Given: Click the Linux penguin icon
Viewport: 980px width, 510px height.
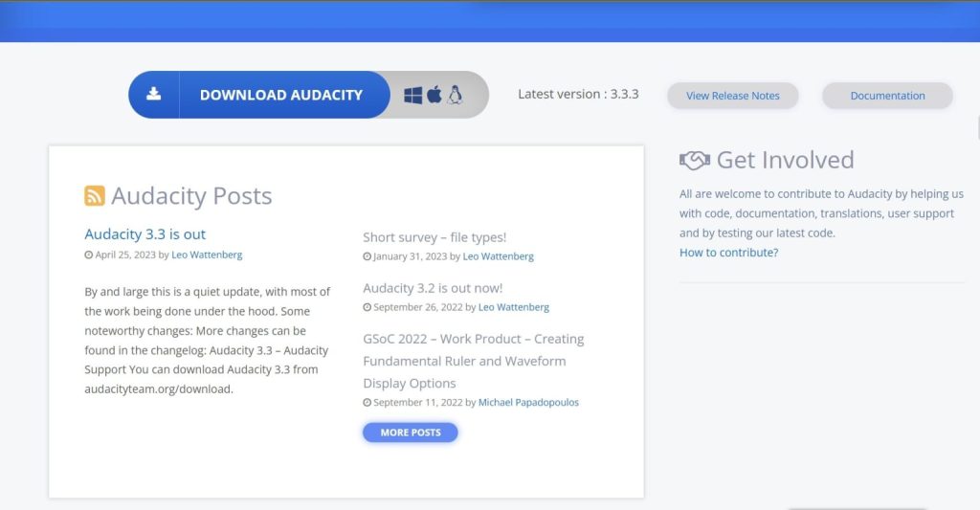Looking at the screenshot, I should click(456, 95).
